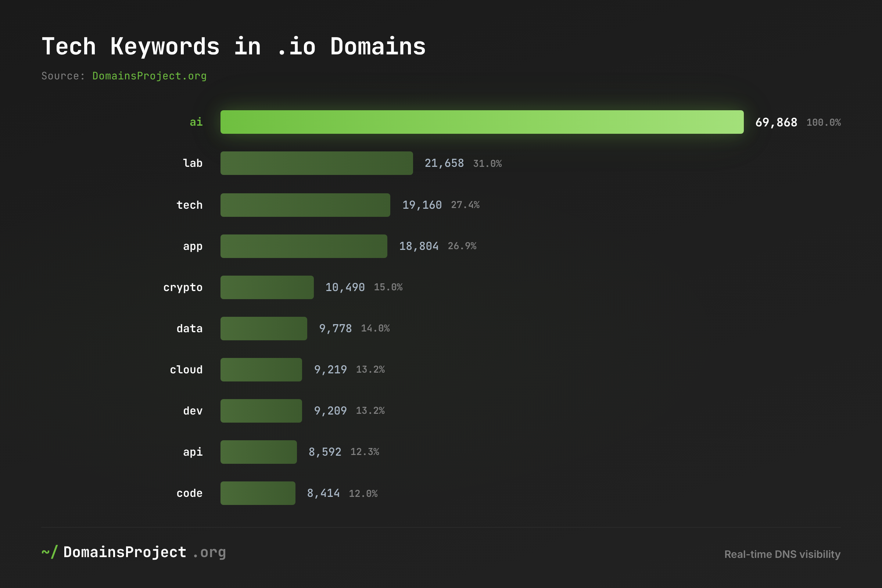Click 'Real-time DNS visibility' tagline
882x588 pixels.
782,554
